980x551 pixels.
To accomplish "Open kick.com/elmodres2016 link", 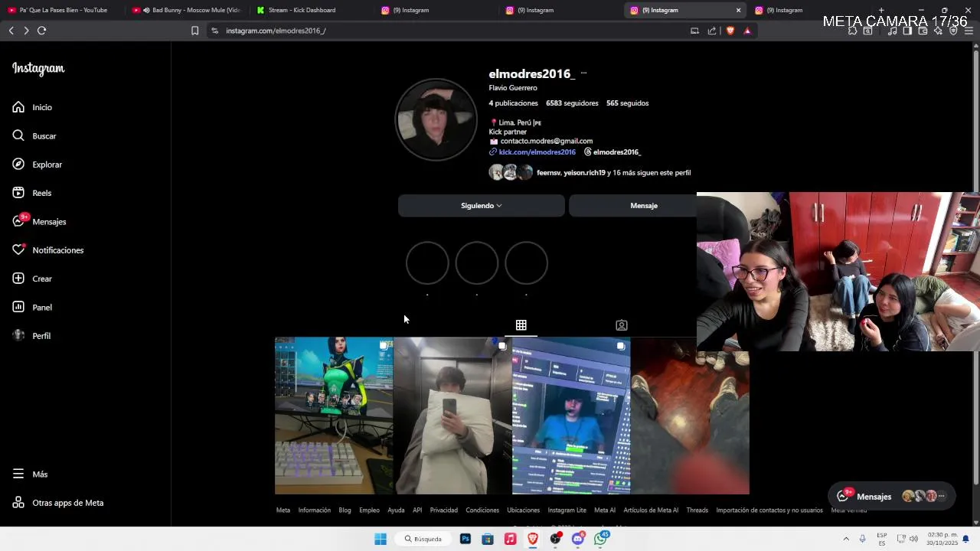I will 537,152.
